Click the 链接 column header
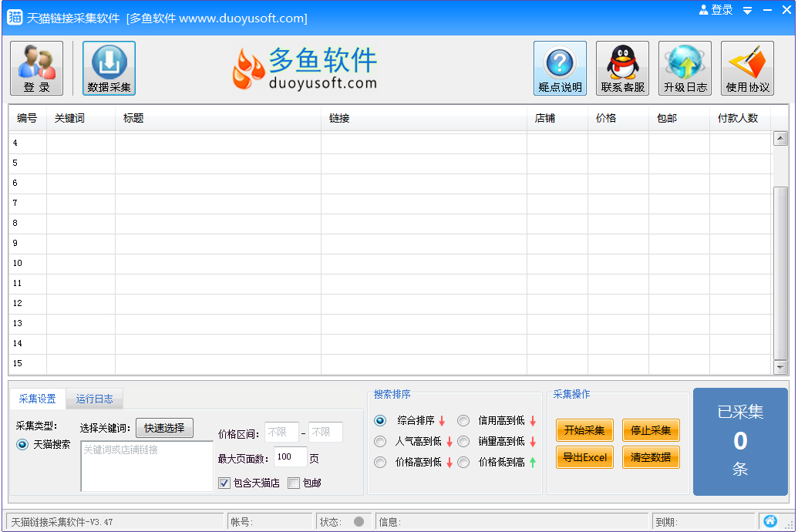The image size is (798, 532). click(x=424, y=118)
